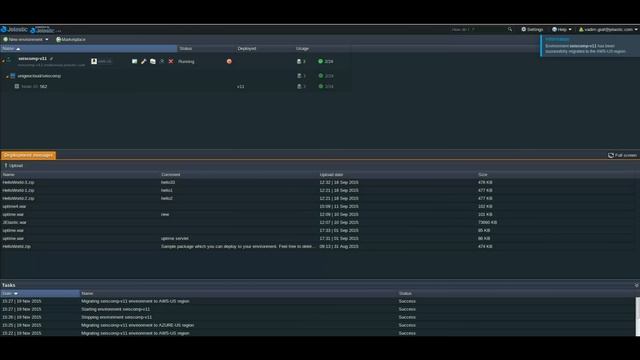The height and width of the screenshot is (360, 640).
Task: Click the 73060 KB size cell
Action: [x=487, y=222]
